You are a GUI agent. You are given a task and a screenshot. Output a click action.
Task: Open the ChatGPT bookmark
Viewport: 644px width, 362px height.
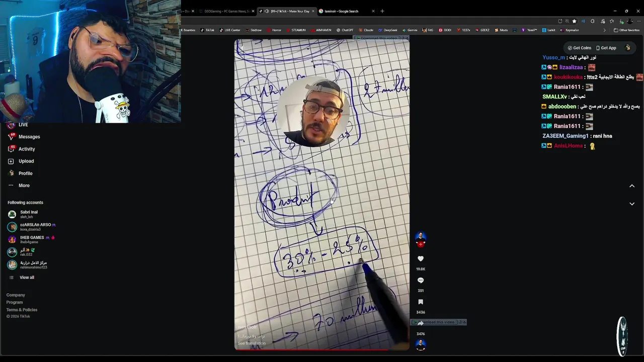[345, 30]
